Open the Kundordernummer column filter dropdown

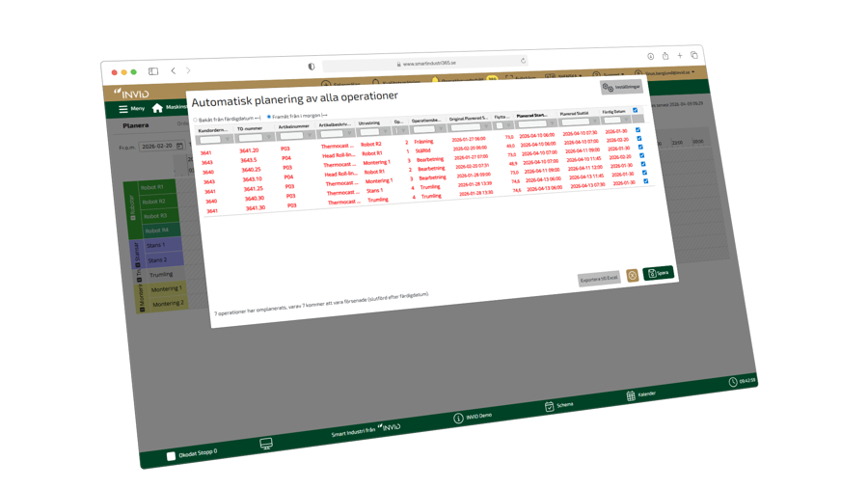click(229, 140)
